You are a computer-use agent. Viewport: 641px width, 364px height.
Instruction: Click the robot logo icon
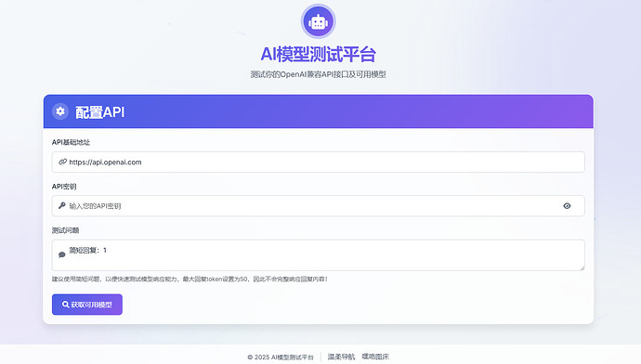tap(318, 21)
